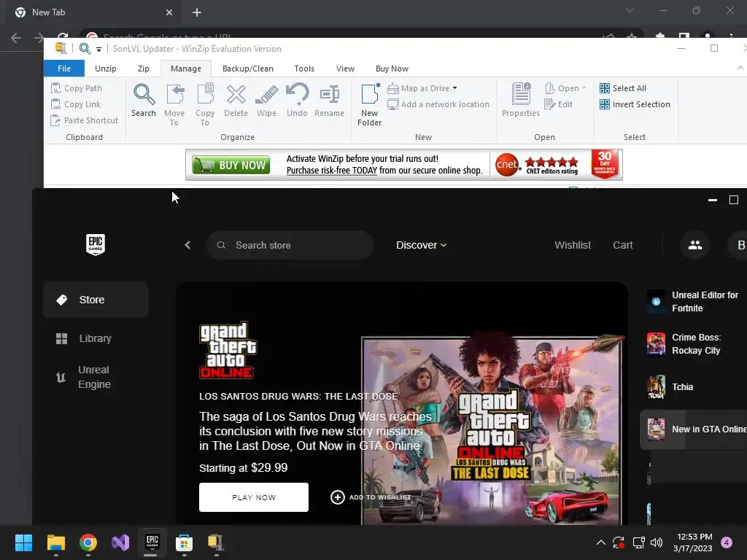
Task: Open Microsoft Store from the taskbar
Action: (x=184, y=542)
